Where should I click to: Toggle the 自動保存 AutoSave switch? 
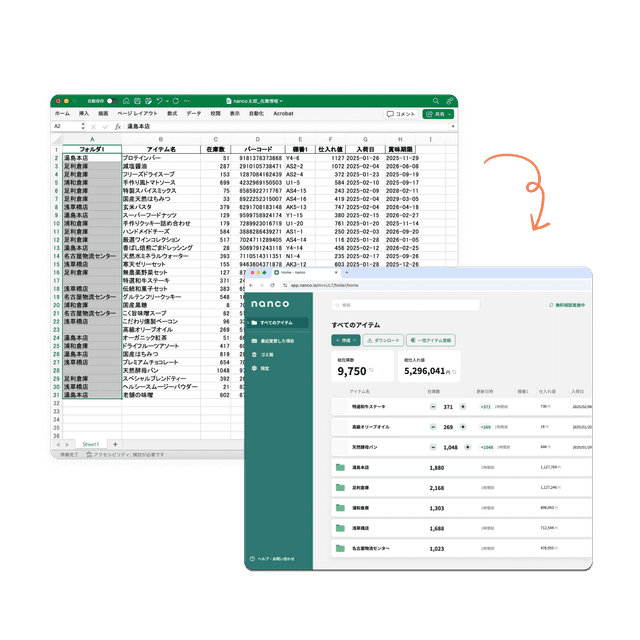click(x=112, y=101)
